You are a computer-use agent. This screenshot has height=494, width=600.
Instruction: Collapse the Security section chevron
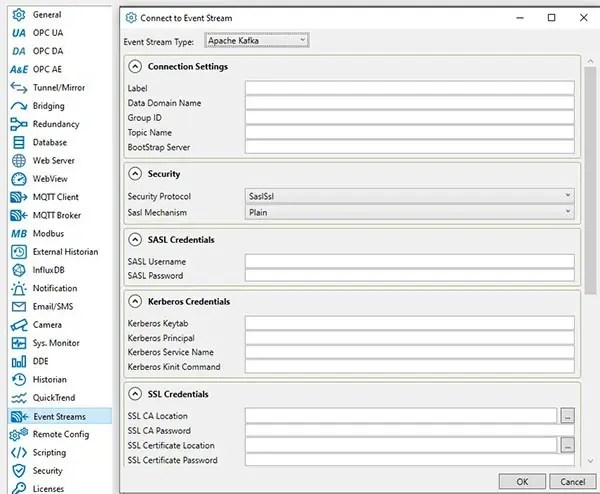tap(135, 174)
